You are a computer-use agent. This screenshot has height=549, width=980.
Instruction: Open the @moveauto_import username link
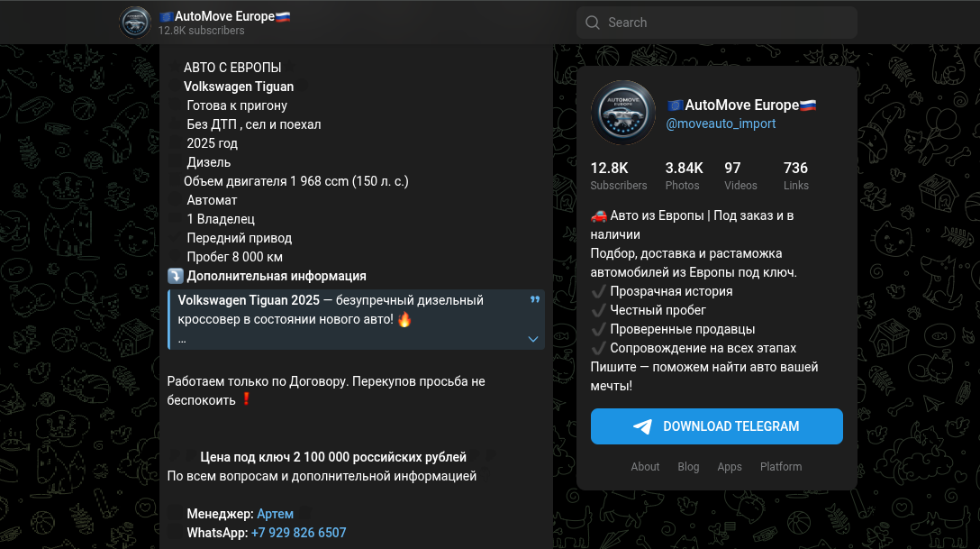point(721,124)
